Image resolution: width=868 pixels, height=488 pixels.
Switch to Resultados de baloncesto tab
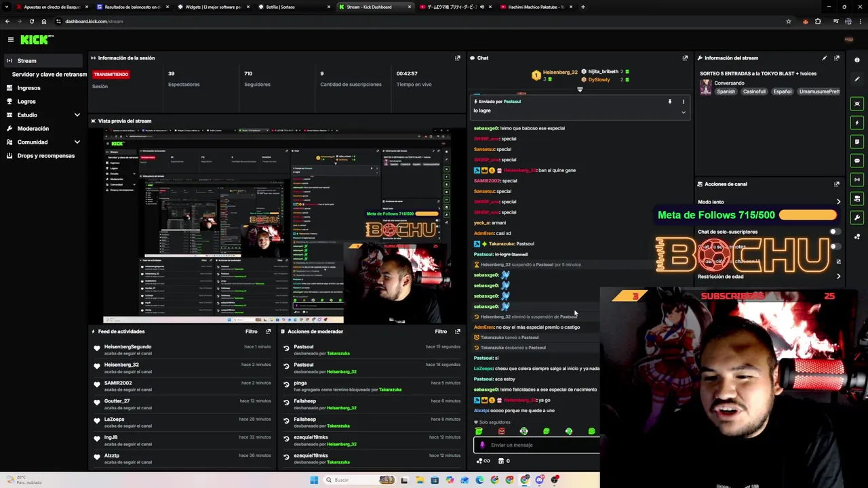(x=132, y=7)
